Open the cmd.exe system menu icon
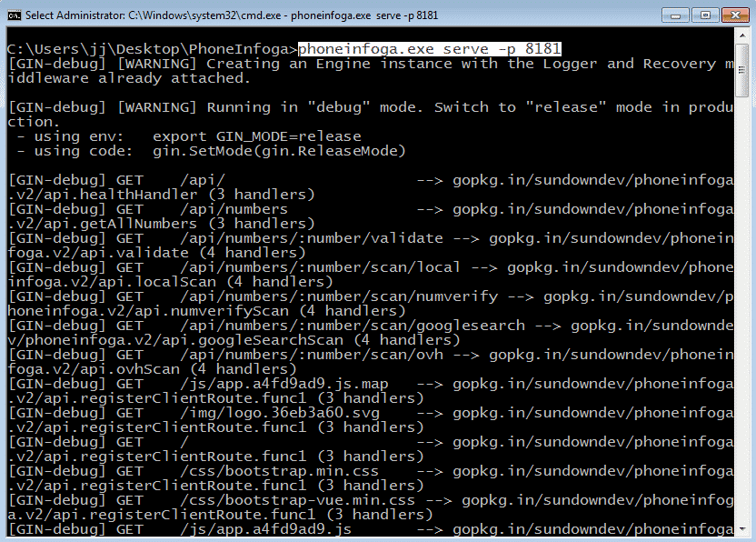This screenshot has height=542, width=756. pyautogui.click(x=14, y=15)
